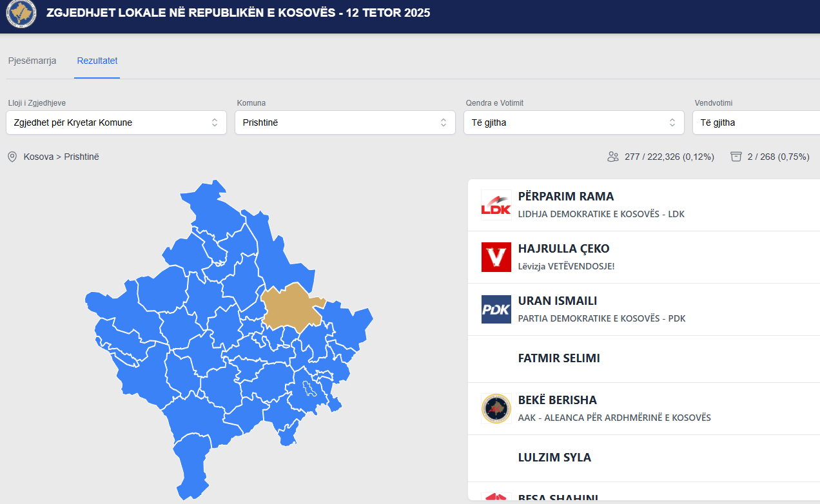Screen dimensions: 820x504
Task: Click the Kosova > Prishtinë breadcrumb text
Action: [x=61, y=157]
